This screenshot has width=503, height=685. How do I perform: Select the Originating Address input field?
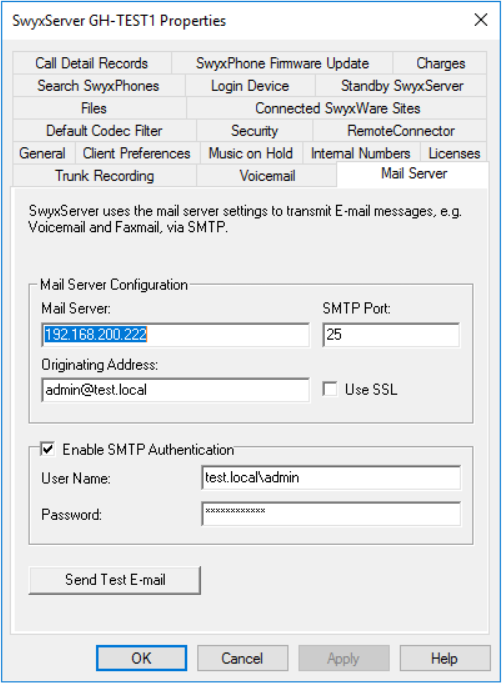click(176, 390)
